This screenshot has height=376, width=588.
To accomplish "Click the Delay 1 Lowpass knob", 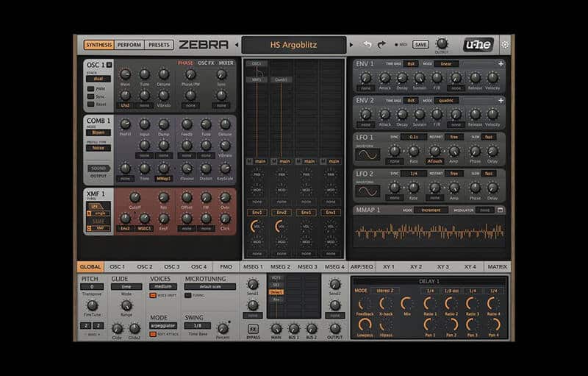I will 364,325.
